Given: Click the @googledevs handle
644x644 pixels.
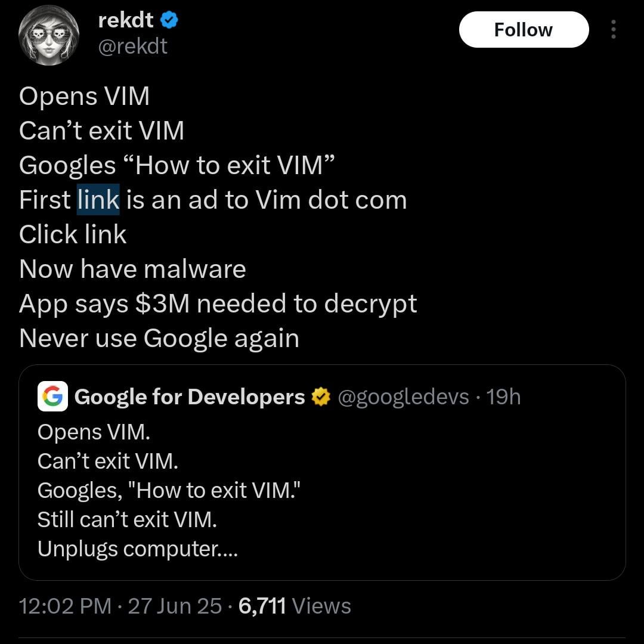Looking at the screenshot, I should click(403, 397).
